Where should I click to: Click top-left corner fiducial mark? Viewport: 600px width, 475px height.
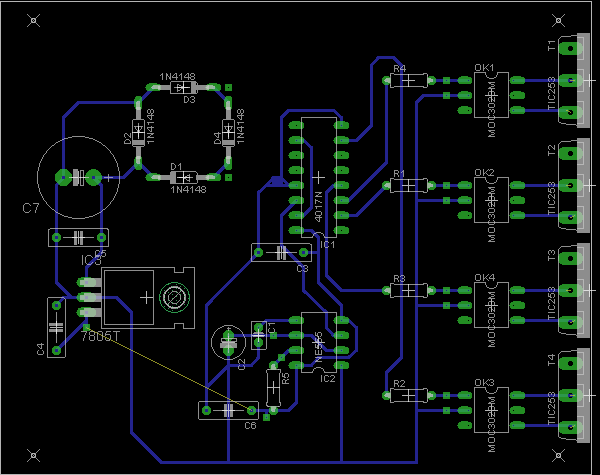pos(34,20)
